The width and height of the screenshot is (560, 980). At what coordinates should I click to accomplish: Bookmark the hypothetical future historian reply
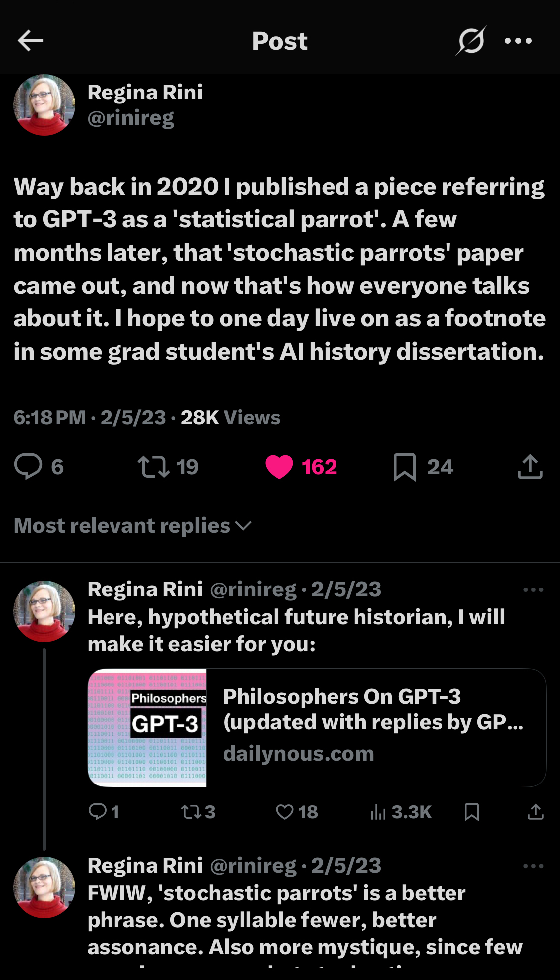[x=471, y=812]
